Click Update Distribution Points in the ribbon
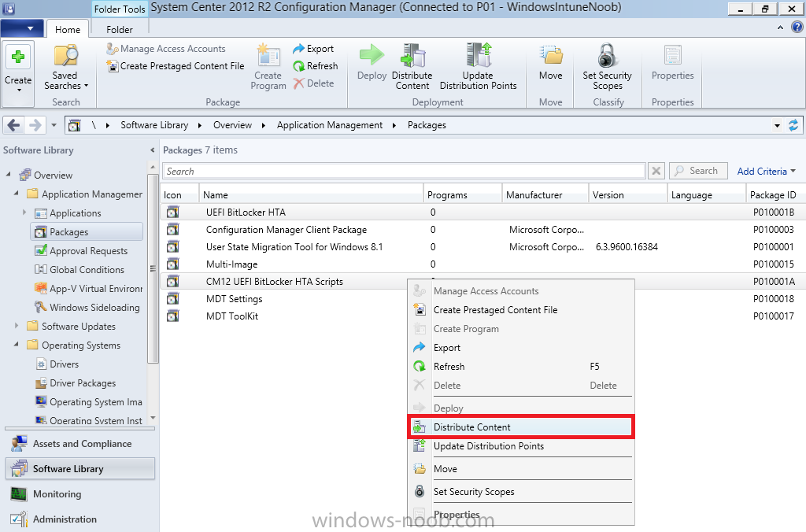Screen dimensions: 806x532 478,67
